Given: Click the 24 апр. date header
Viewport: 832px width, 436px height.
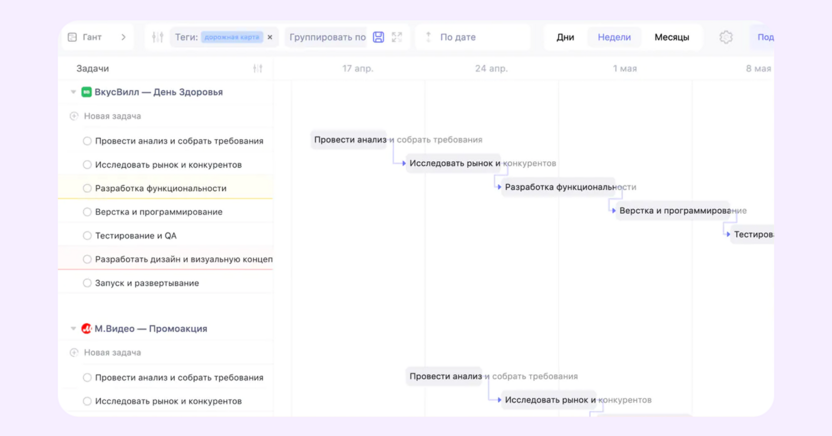Looking at the screenshot, I should coord(491,68).
